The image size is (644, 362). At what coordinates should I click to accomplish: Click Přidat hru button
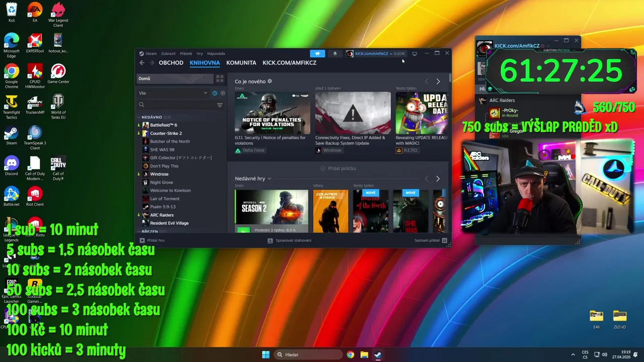[x=152, y=240]
